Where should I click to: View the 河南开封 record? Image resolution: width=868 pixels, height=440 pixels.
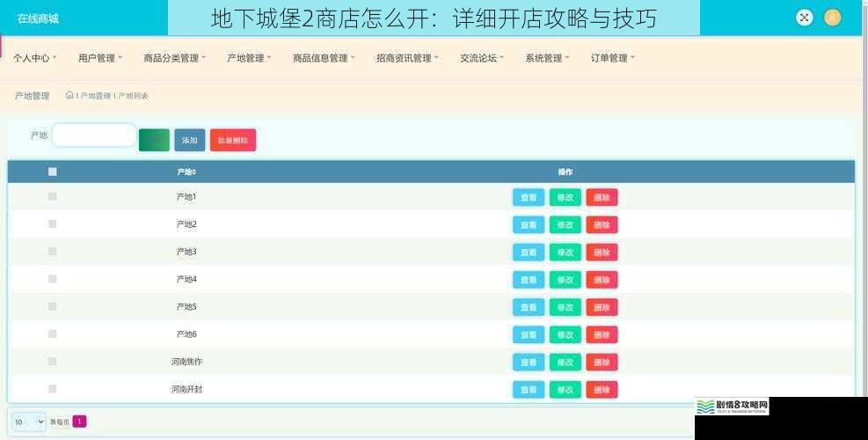(x=529, y=390)
